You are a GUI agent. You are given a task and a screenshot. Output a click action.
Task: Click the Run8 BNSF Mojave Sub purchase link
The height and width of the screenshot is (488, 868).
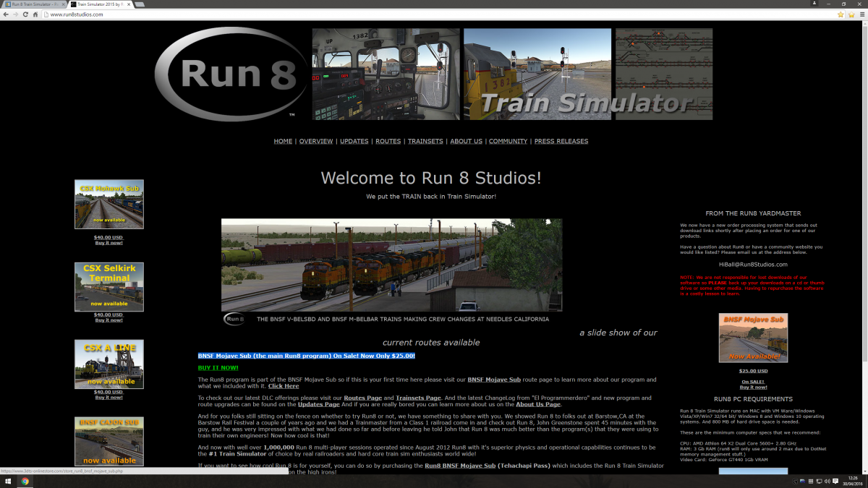[x=459, y=466]
